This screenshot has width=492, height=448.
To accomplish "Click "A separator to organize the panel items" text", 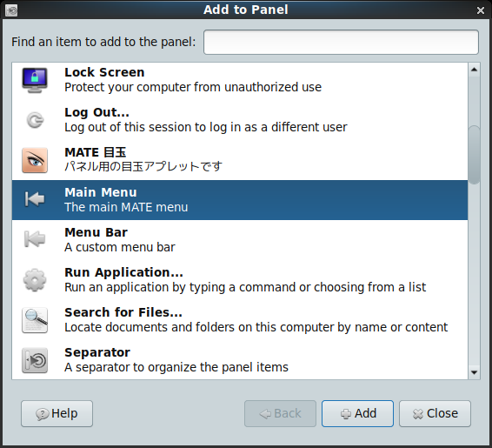I will pyautogui.click(x=176, y=367).
